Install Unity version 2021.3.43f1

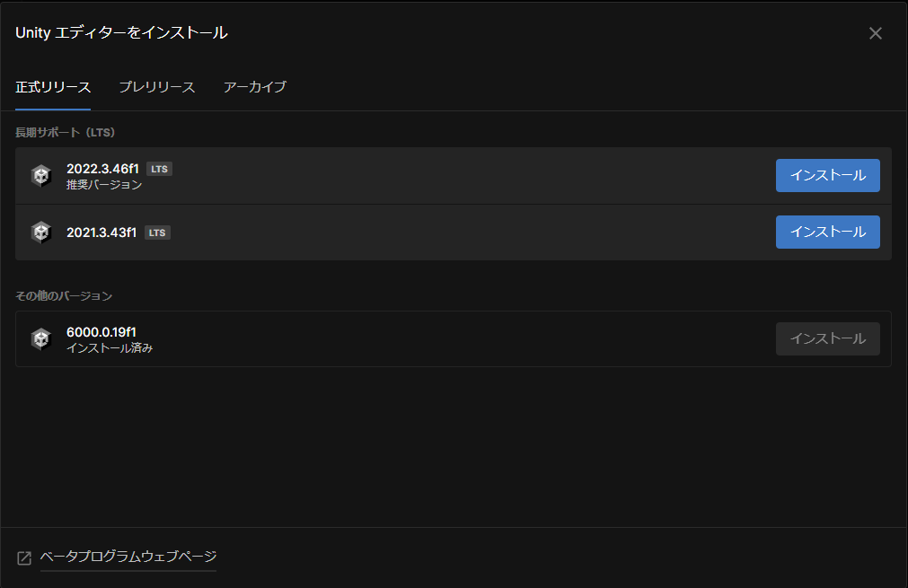[827, 232]
